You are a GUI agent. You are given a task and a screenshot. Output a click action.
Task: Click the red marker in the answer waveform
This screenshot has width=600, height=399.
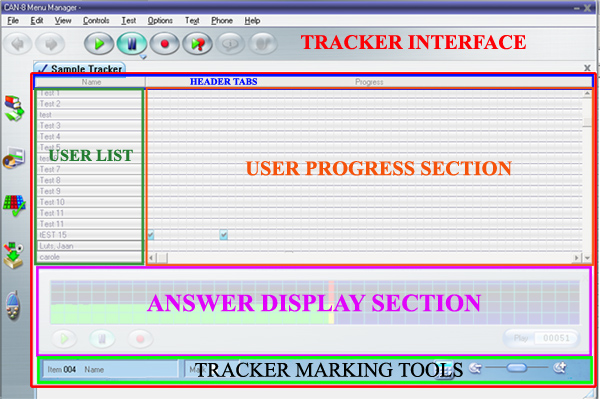(331, 303)
